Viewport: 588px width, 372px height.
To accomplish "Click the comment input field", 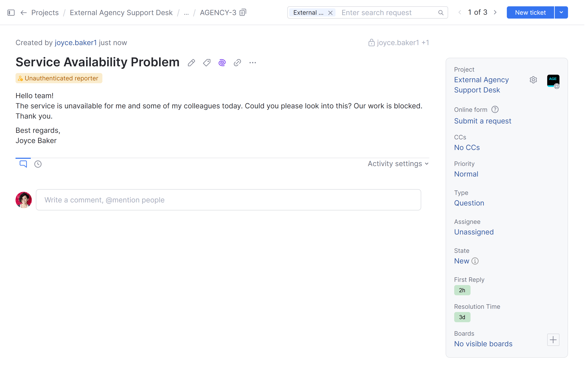I will (x=228, y=200).
